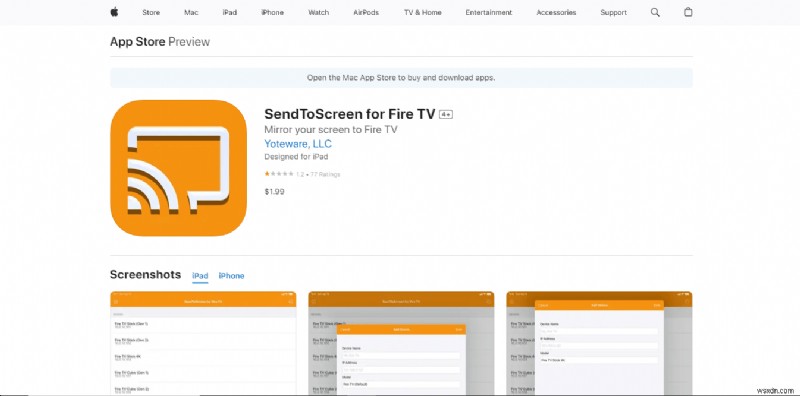The image size is (800, 396).
Task: Click the 'Designed for iPad' text
Action: pyautogui.click(x=296, y=157)
